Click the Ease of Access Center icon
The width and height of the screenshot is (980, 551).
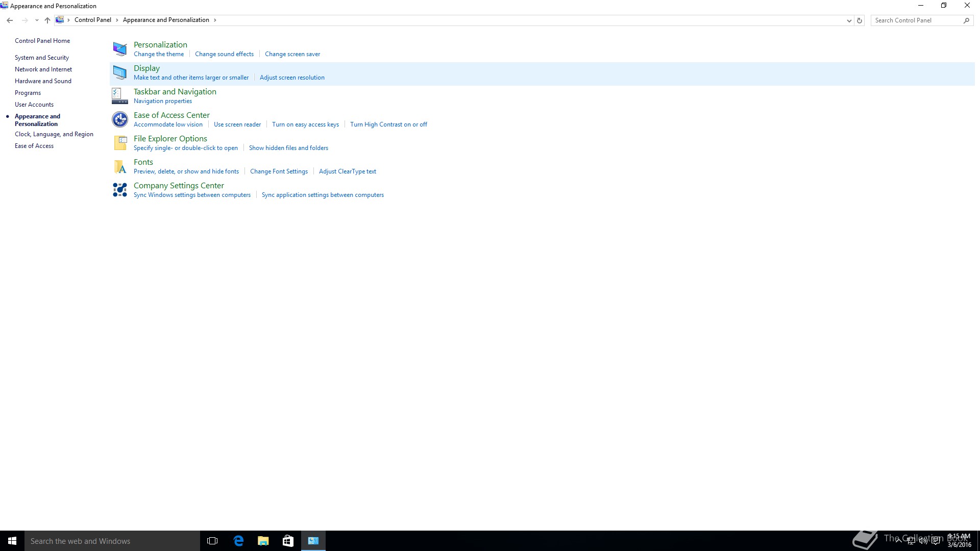click(120, 119)
